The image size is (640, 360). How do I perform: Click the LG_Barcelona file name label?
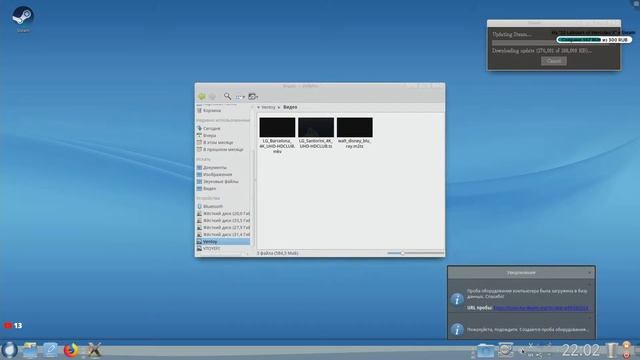click(277, 146)
